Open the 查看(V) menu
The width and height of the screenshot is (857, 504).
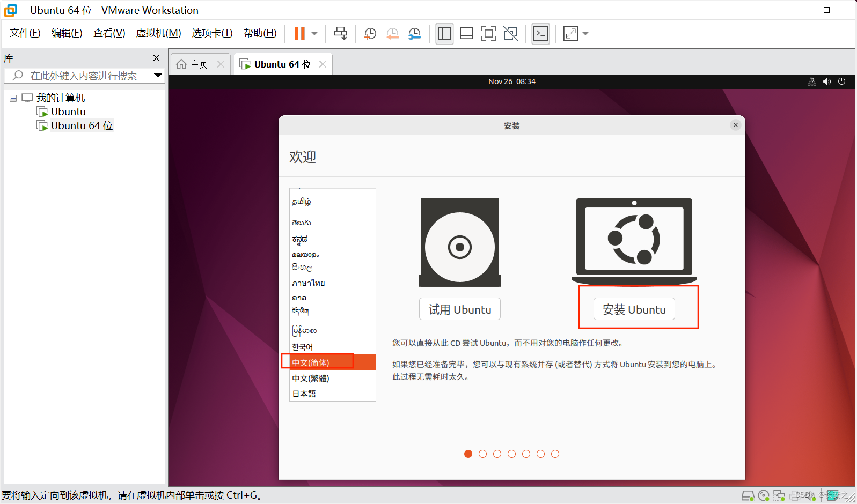pyautogui.click(x=109, y=33)
